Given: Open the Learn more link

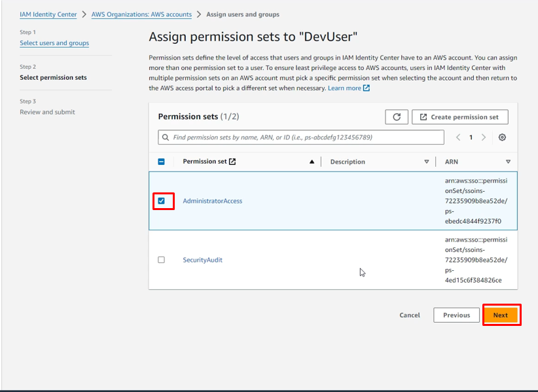Looking at the screenshot, I should pyautogui.click(x=344, y=88).
